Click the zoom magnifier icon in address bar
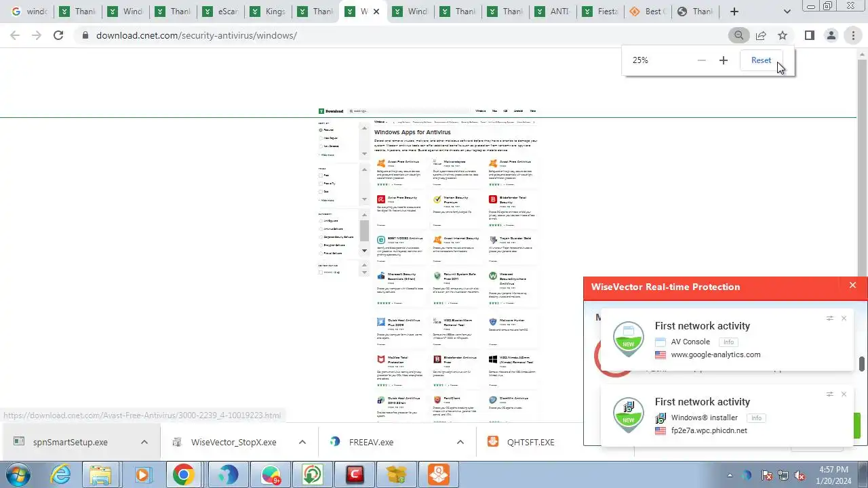The height and width of the screenshot is (488, 868). [x=739, y=35]
